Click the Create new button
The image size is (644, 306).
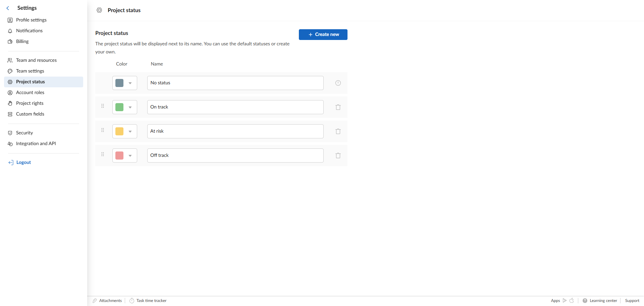323,35
